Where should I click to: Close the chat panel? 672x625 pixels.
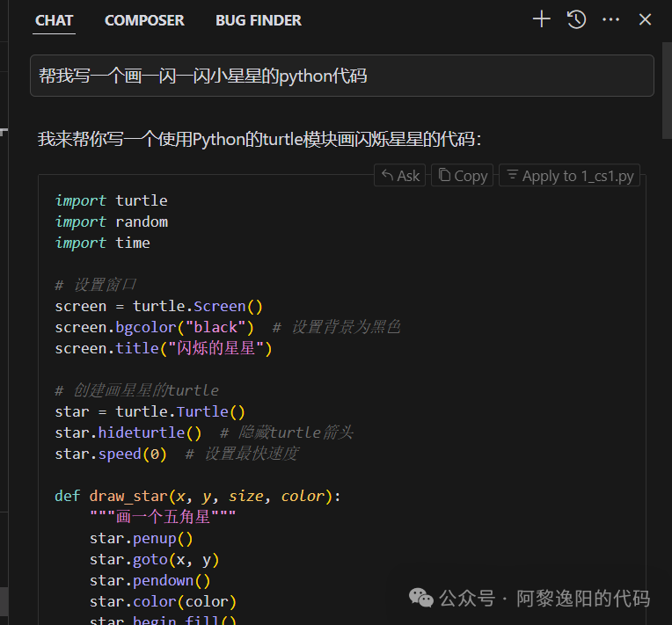645,19
